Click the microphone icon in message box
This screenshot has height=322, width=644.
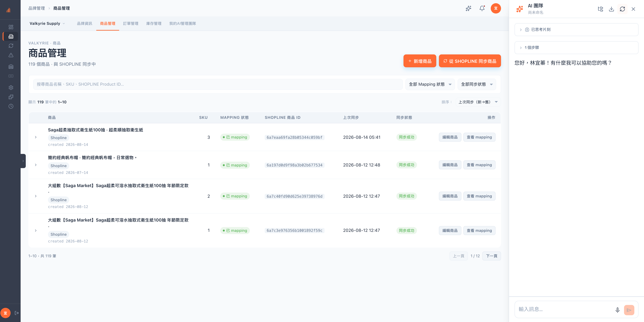(x=617, y=310)
